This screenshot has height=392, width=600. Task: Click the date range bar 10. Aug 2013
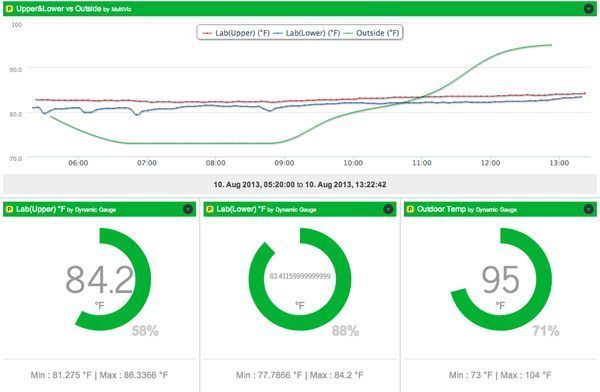coord(300,184)
